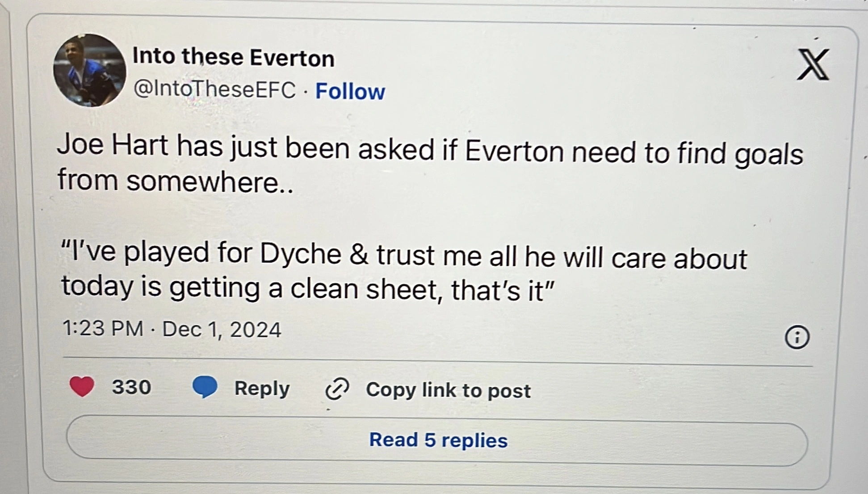Click the Dec 1, 2024 date
868x494 pixels.
click(222, 330)
